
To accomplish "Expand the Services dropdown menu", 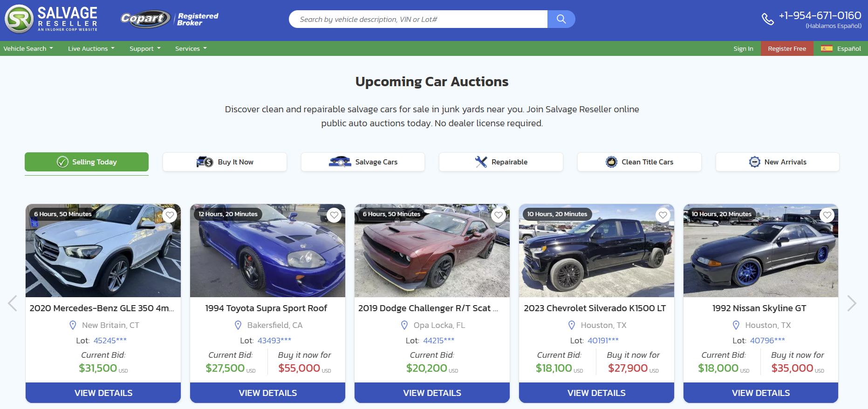I will [191, 48].
